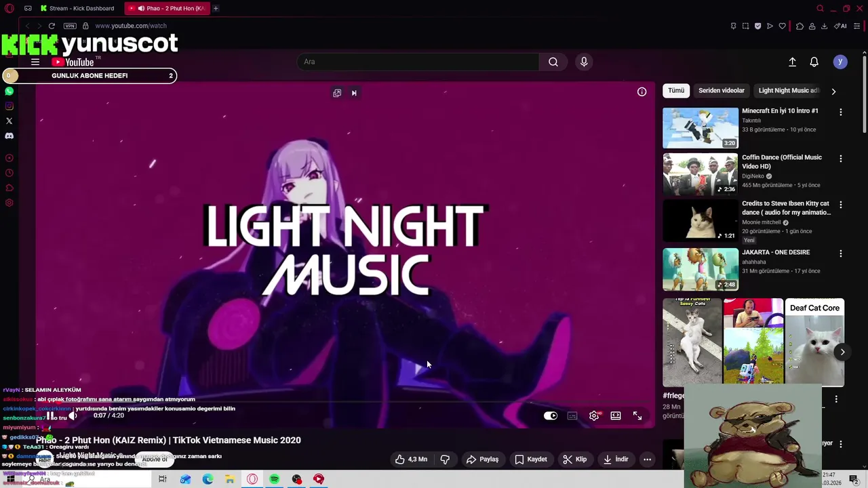Viewport: 868px width, 488px height.
Task: Start voice search with microphone
Action: 584,62
